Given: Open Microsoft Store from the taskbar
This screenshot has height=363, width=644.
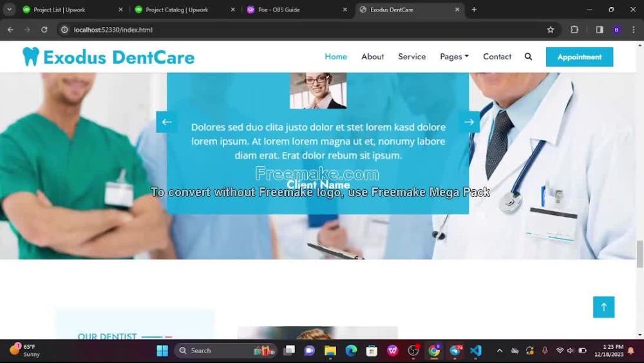Looking at the screenshot, I should (372, 351).
